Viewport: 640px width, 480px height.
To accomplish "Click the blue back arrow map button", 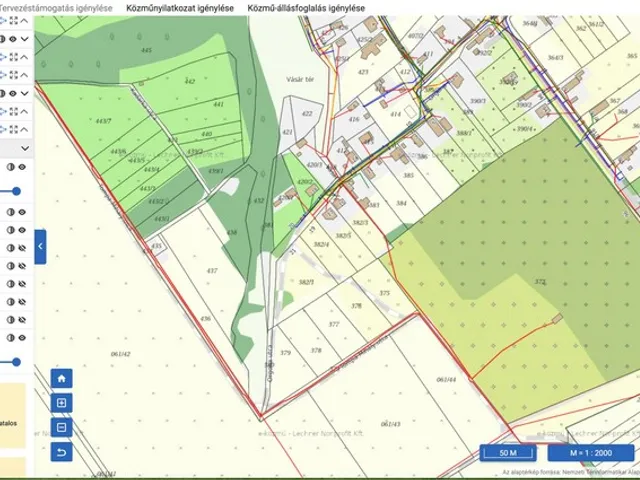I will [62, 451].
